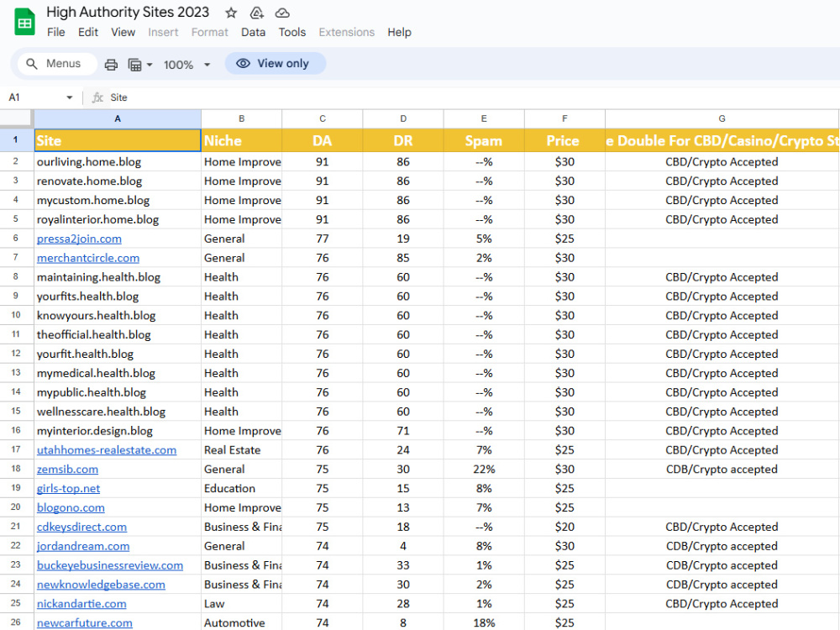Image resolution: width=840 pixels, height=630 pixels.
Task: Click the maintaining.health.blog cell
Action: [118, 277]
